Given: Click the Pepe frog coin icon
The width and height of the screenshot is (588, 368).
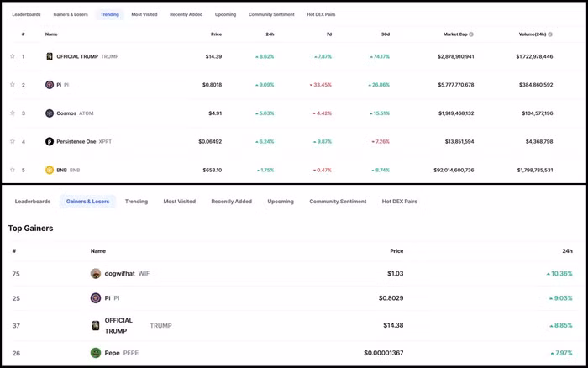Looking at the screenshot, I should (x=96, y=353).
